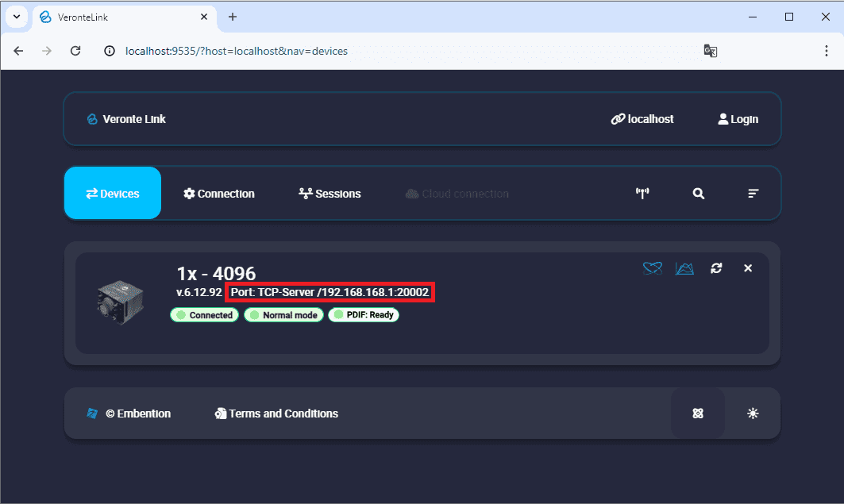This screenshot has height=504, width=844.
Task: Click the browser address bar
Action: [x=397, y=51]
